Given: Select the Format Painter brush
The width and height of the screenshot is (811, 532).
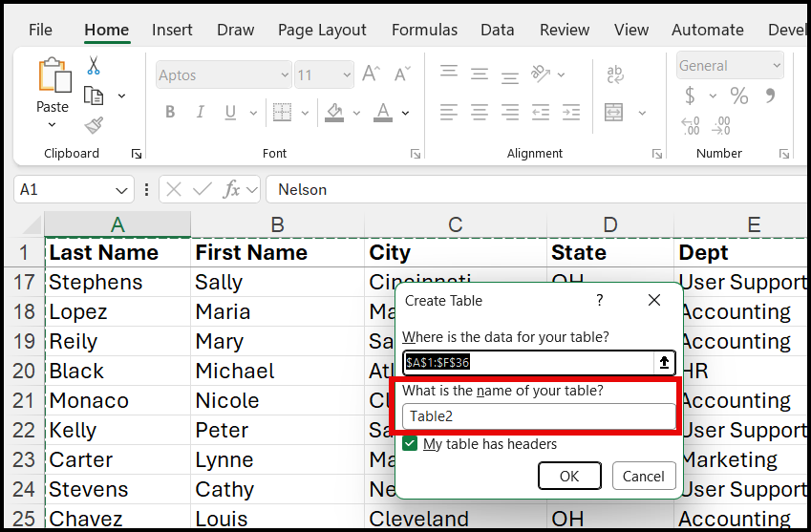Looking at the screenshot, I should coord(94,124).
